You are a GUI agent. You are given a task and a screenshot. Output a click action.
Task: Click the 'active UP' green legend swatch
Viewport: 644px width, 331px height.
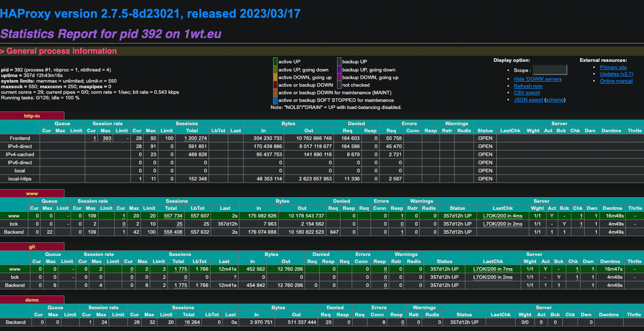click(x=275, y=62)
